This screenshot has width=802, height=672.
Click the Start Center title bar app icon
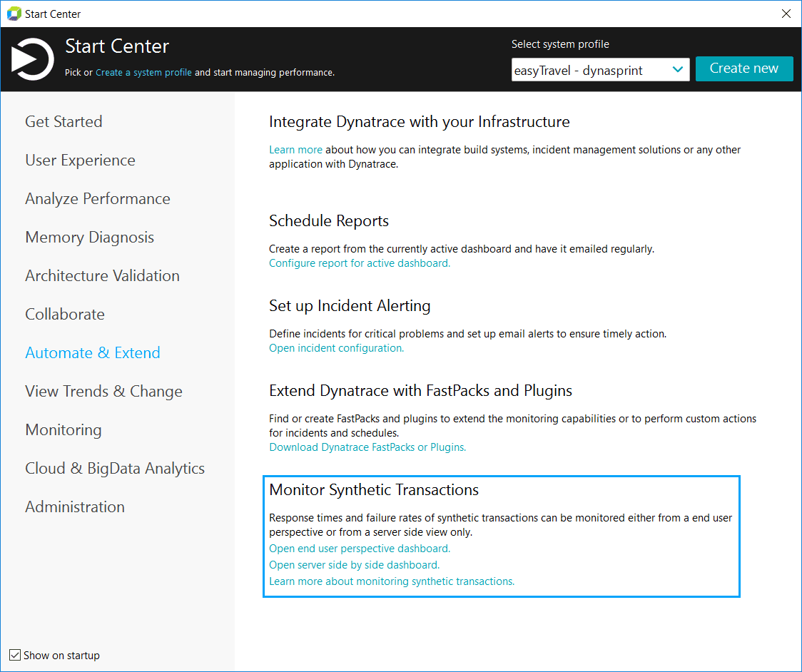tap(14, 14)
